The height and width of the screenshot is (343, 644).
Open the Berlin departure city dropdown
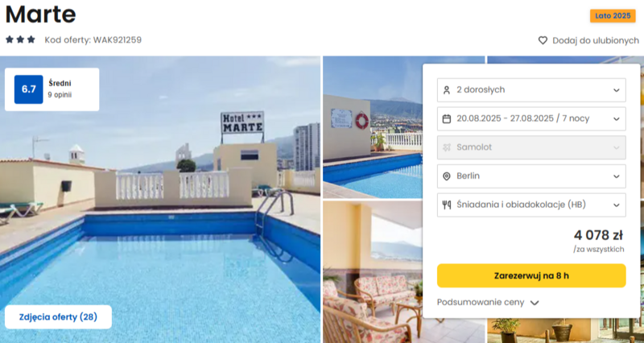531,176
